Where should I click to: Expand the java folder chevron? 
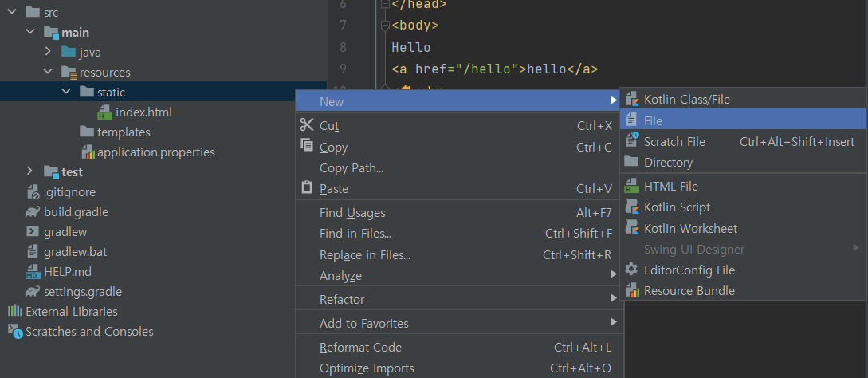coord(49,52)
